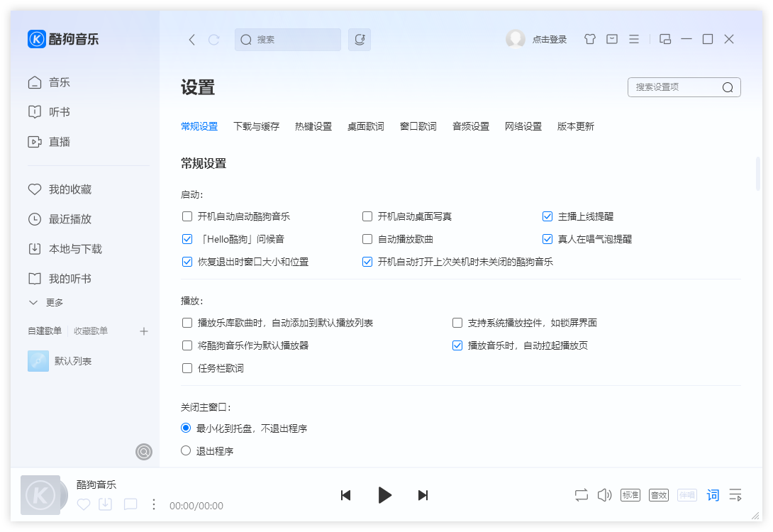This screenshot has width=773, height=532.
Task: Uncheck 播放音乐时，自动拉起播放页
Action: 457,345
